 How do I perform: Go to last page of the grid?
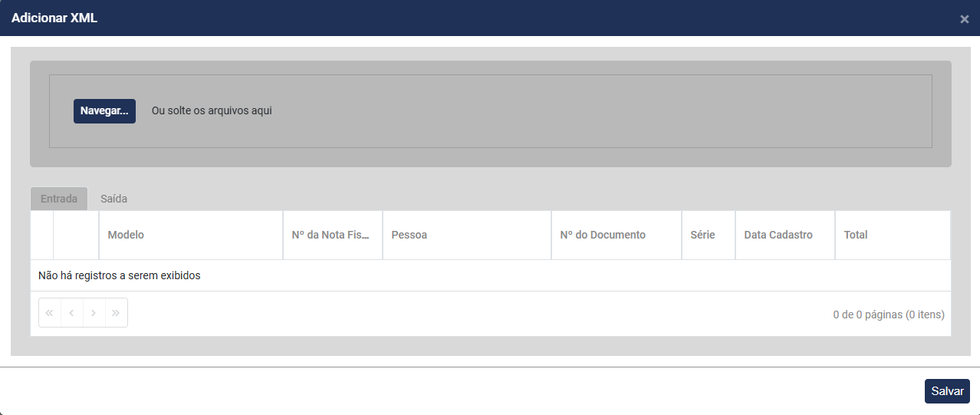(x=116, y=313)
